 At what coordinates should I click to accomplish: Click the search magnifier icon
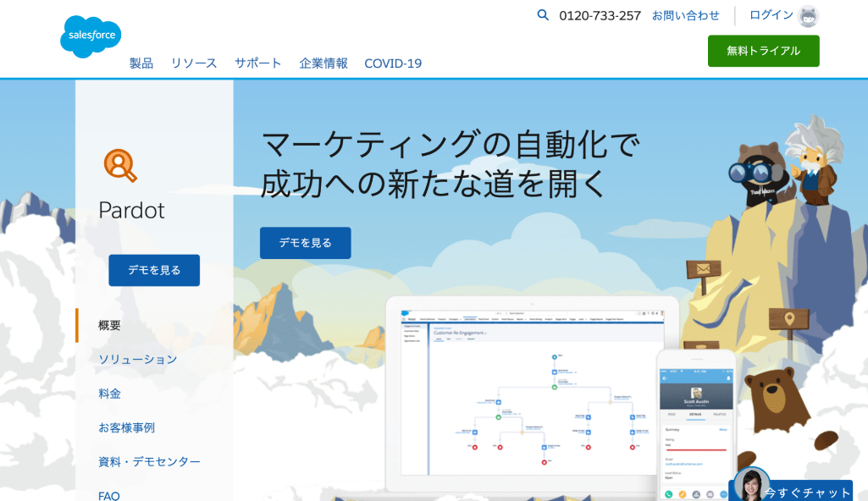click(543, 15)
